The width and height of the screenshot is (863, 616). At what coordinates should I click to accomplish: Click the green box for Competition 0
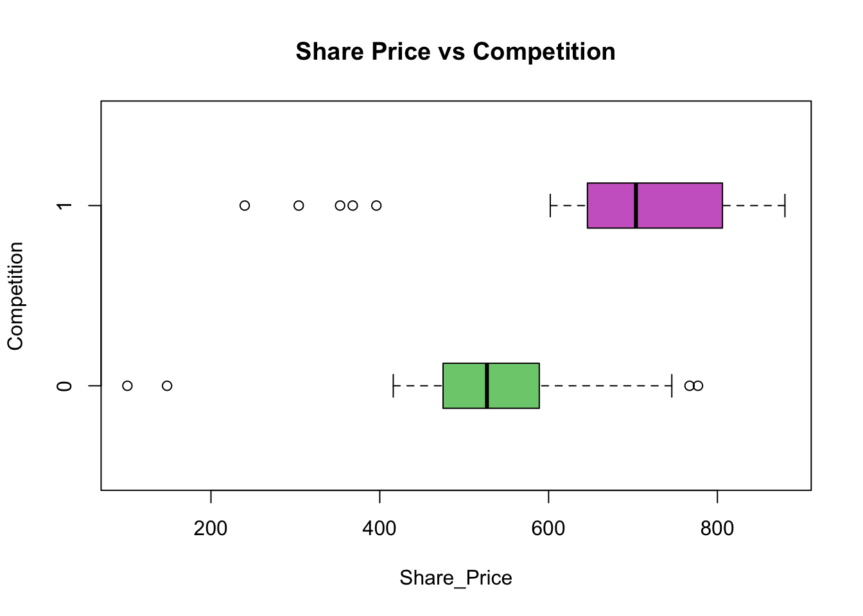[514, 386]
